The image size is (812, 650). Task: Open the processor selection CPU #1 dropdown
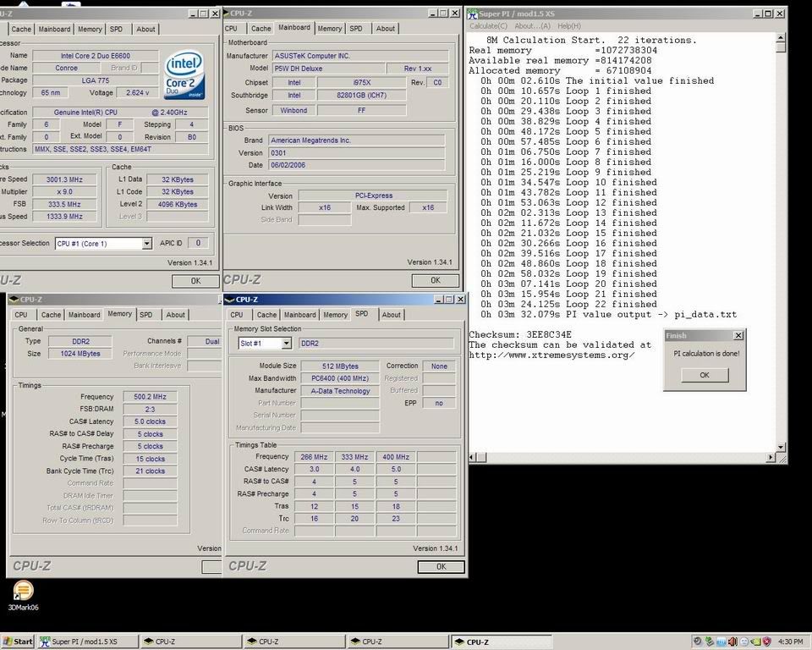point(146,244)
